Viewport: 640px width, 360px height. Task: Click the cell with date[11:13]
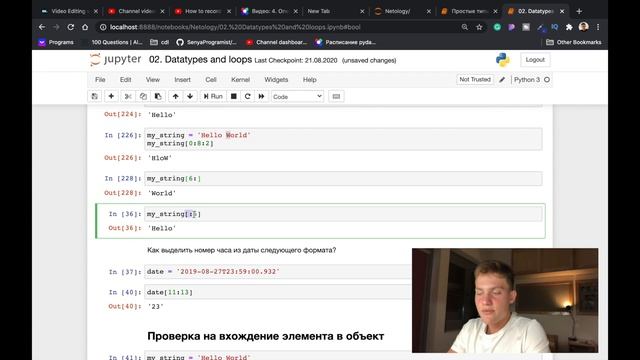[278, 292]
